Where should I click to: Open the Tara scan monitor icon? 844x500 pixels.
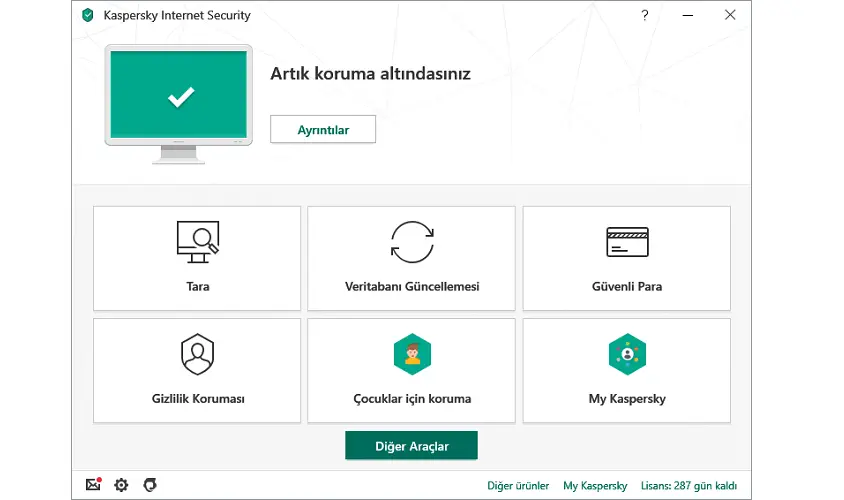pyautogui.click(x=198, y=242)
